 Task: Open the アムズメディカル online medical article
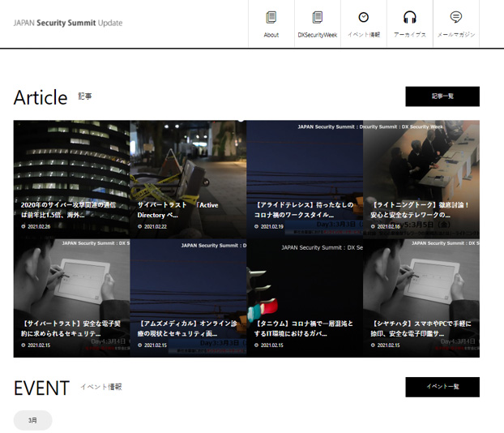(188, 298)
